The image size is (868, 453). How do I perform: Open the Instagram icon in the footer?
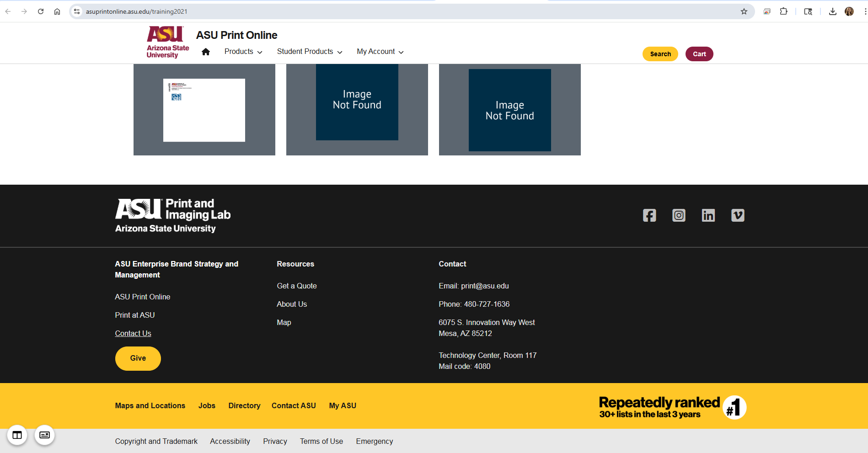(x=679, y=215)
